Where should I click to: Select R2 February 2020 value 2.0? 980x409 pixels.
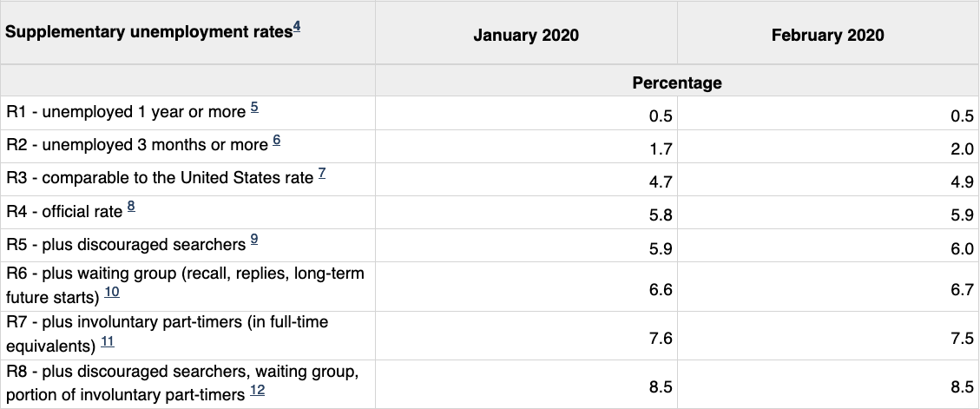point(962,149)
